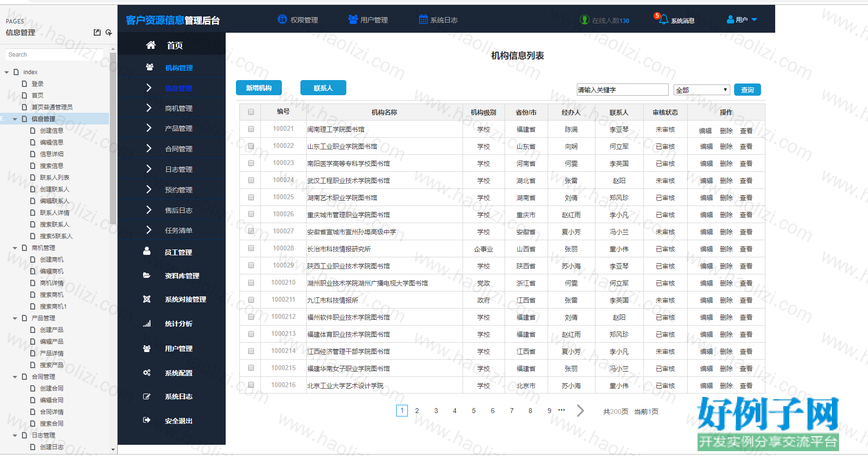Click the page icon next to 登录
Viewport: 868px width, 456px height.
24,83
